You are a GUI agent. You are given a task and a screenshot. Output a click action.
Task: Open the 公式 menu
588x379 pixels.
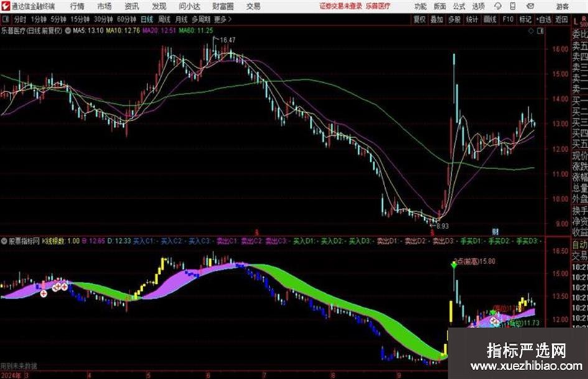click(459, 6)
